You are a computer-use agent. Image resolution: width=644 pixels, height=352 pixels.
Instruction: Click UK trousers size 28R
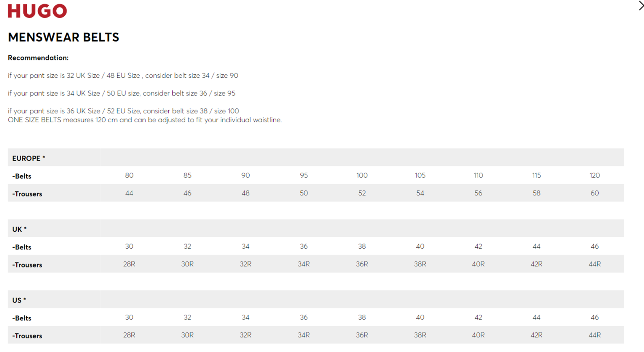tap(129, 264)
